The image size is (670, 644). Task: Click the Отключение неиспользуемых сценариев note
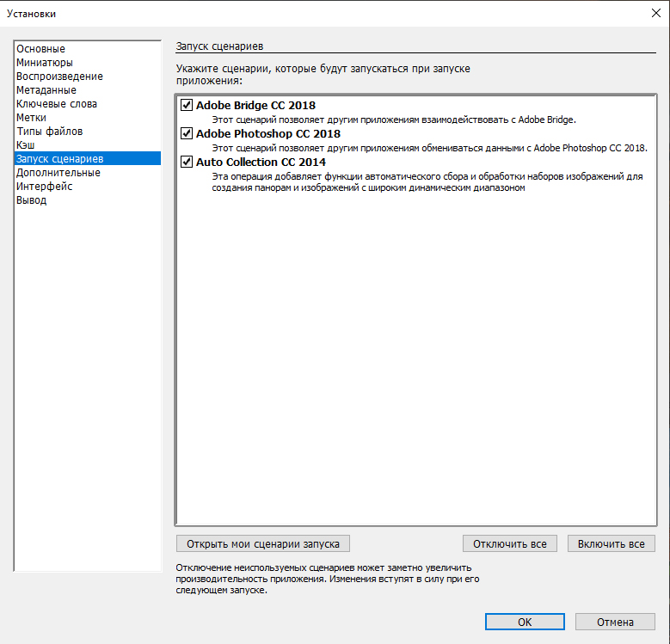(328, 579)
